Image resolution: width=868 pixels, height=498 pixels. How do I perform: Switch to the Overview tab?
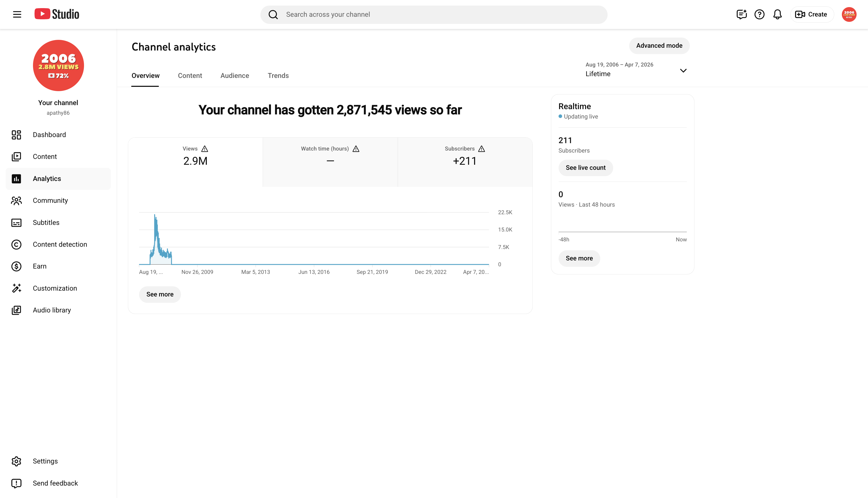(145, 76)
